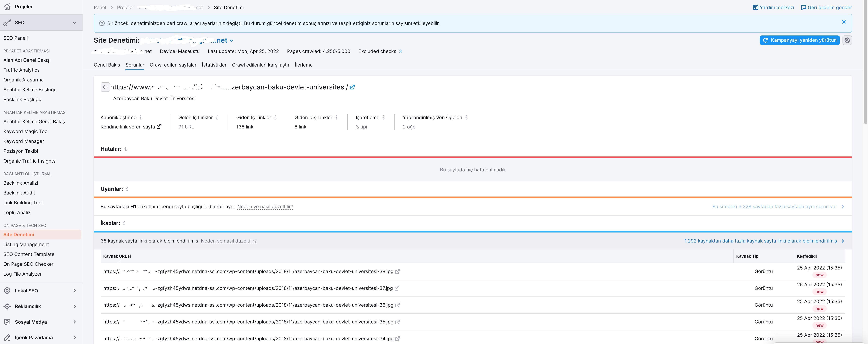
Task: Expand Sosyal Medya section chevron
Action: pos(74,322)
